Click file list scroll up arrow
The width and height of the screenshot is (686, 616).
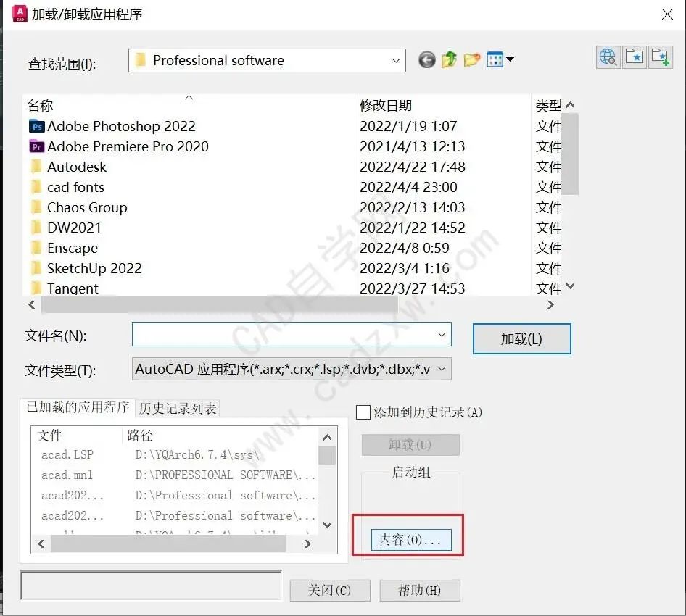click(570, 105)
